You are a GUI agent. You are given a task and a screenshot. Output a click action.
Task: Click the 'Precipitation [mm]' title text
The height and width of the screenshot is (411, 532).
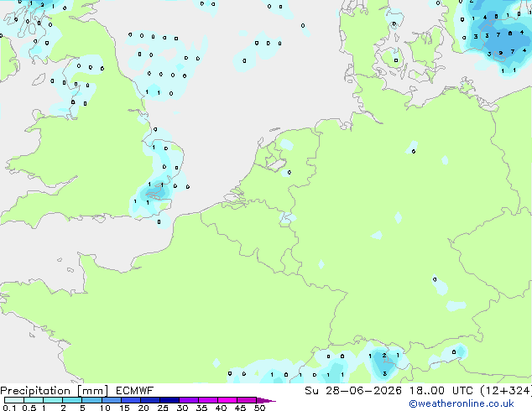(x=55, y=391)
